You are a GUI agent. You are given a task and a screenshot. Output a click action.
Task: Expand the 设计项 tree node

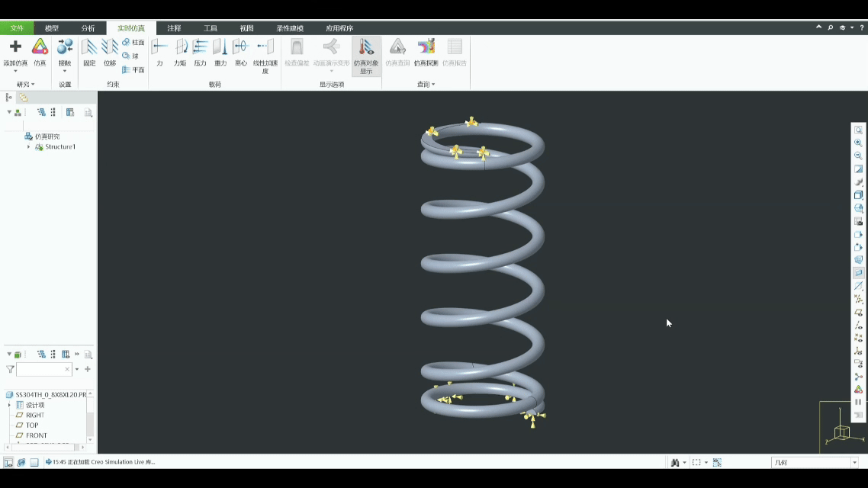tap(10, 405)
